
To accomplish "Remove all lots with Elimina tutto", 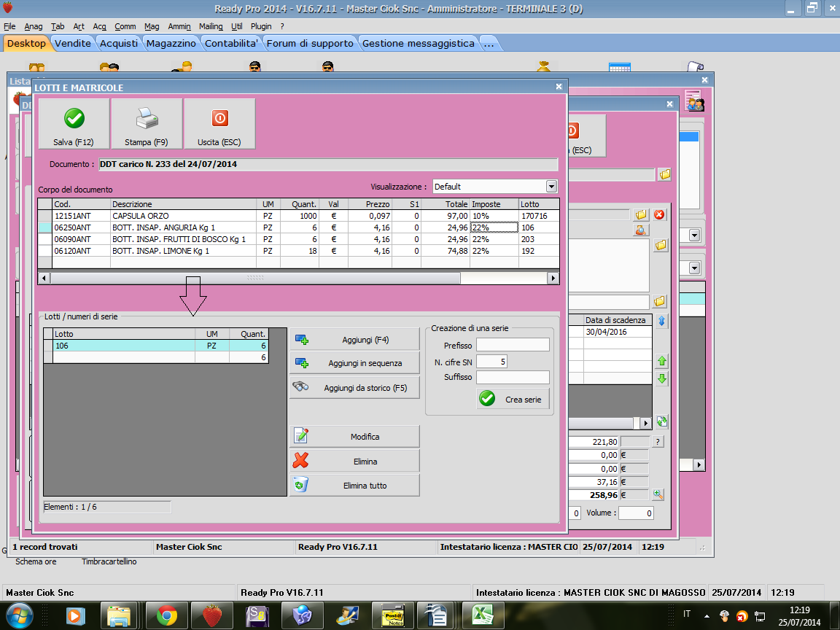I will point(354,486).
